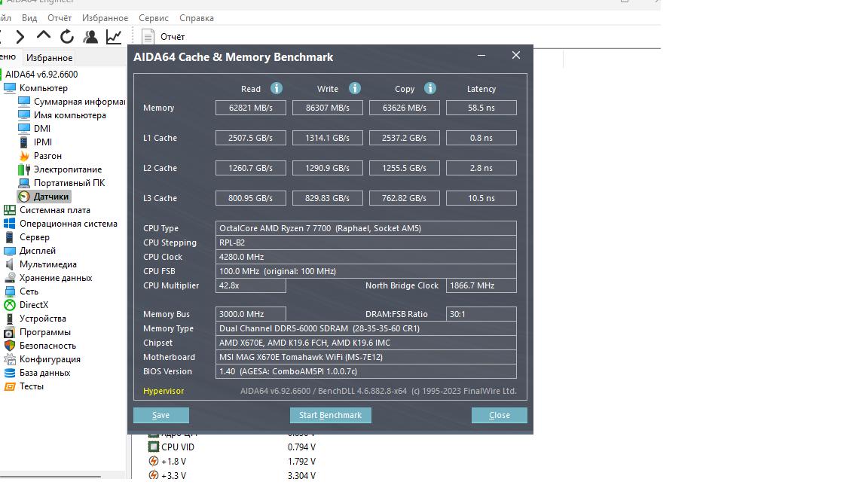
Task: Open the Отчёт menu in menu bar
Action: click(x=60, y=18)
